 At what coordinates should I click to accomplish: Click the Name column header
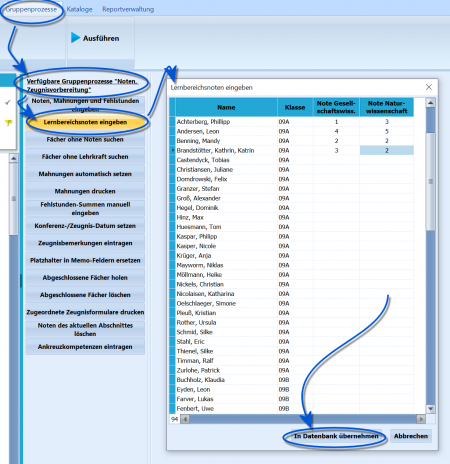[x=226, y=107]
